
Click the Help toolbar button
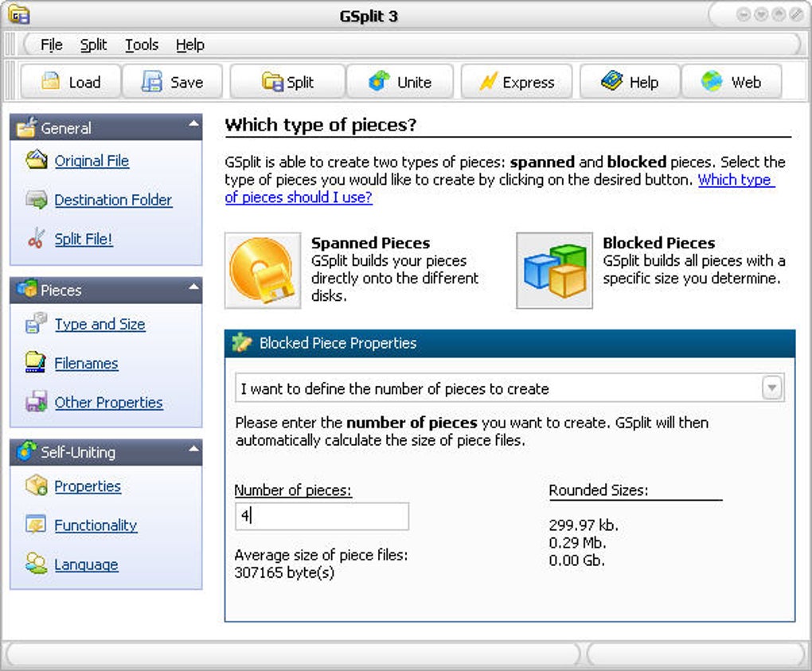[630, 81]
